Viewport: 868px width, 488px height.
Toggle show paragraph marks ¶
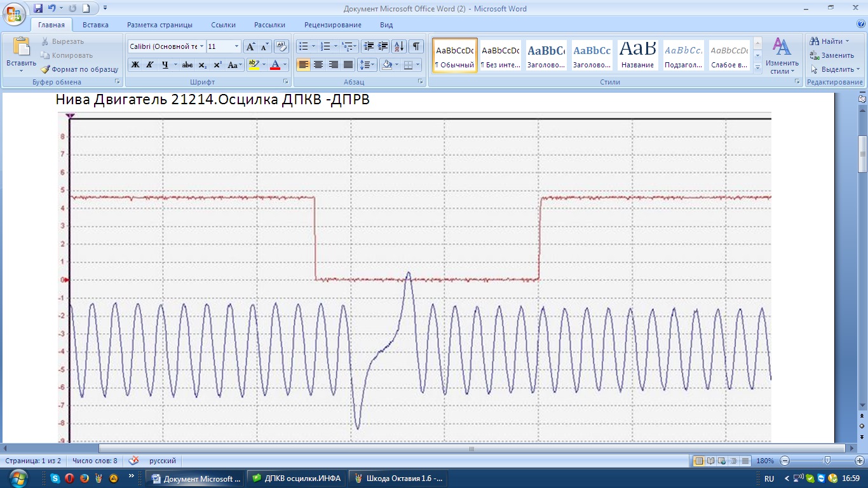click(416, 46)
